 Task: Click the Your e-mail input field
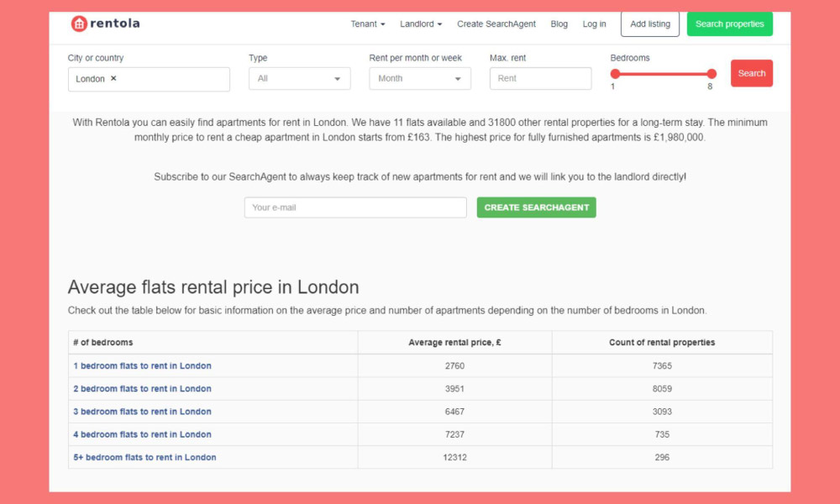pos(355,207)
